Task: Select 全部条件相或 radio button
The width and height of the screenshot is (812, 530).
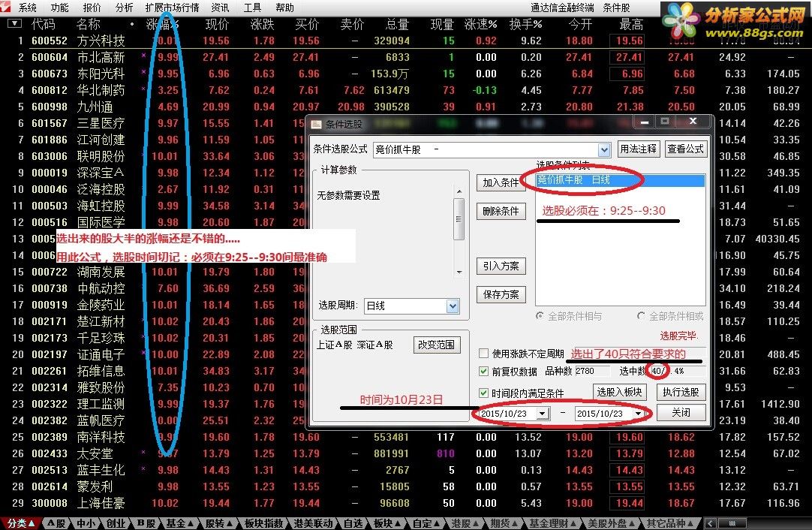Action: coord(641,315)
